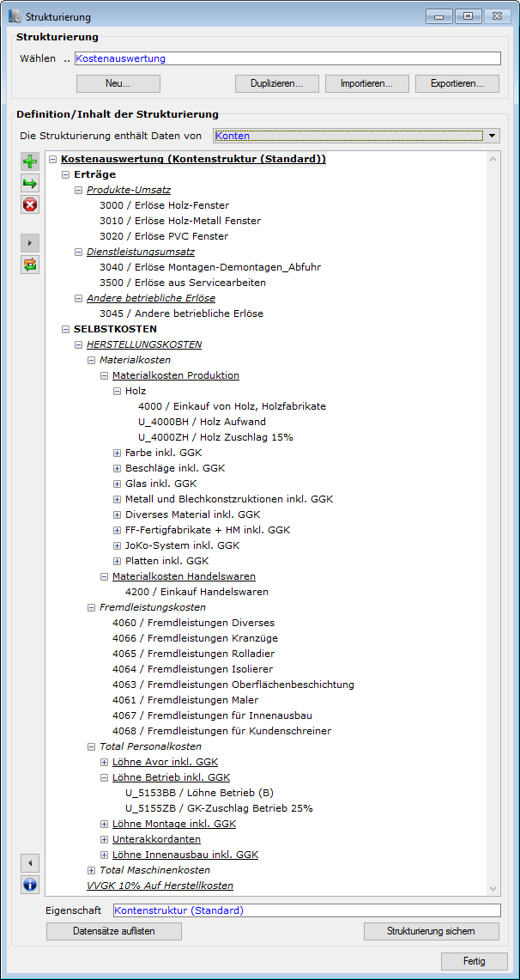Click the orange-green swap arrows icon

click(31, 265)
